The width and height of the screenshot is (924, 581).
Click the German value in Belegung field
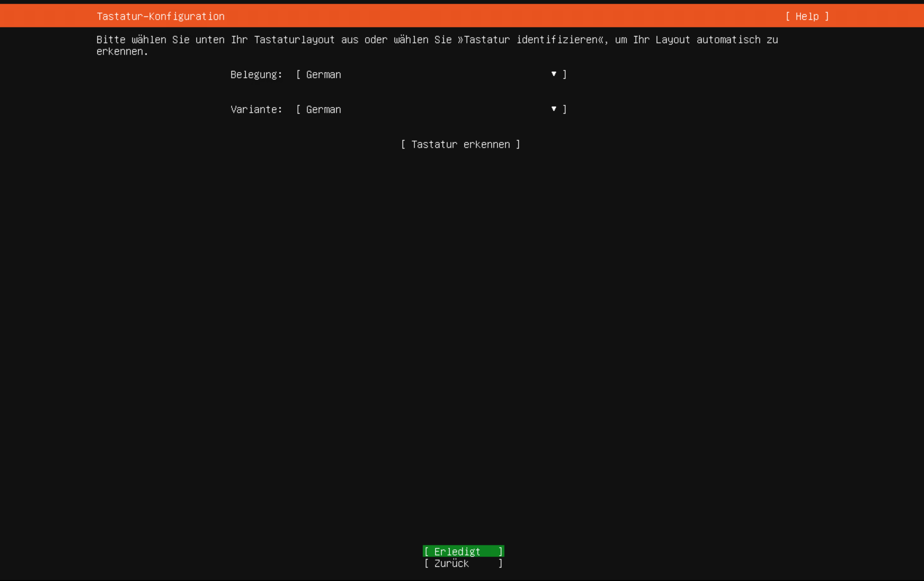point(323,75)
